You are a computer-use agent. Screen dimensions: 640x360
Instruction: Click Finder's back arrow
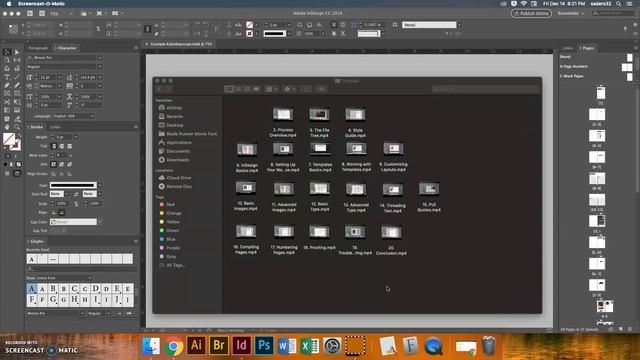(160, 89)
